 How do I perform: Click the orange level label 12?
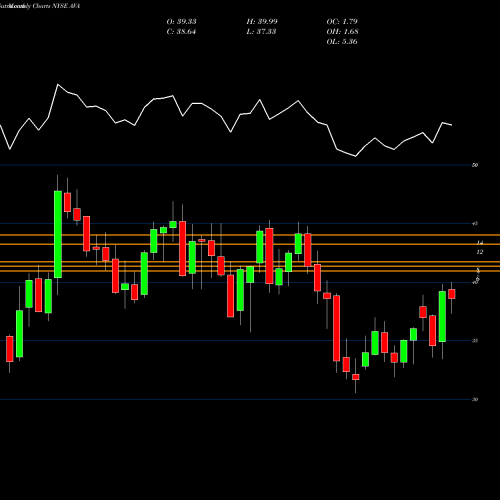coord(479,252)
